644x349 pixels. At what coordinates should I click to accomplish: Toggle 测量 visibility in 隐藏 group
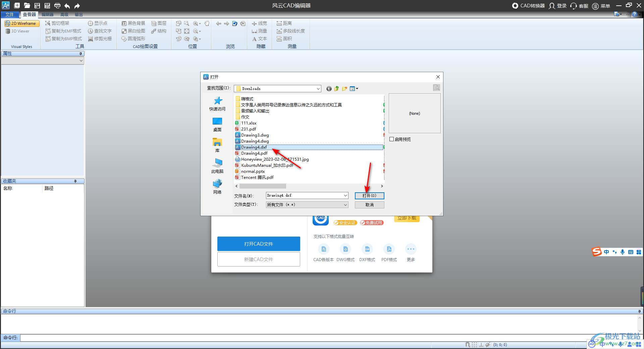(259, 31)
